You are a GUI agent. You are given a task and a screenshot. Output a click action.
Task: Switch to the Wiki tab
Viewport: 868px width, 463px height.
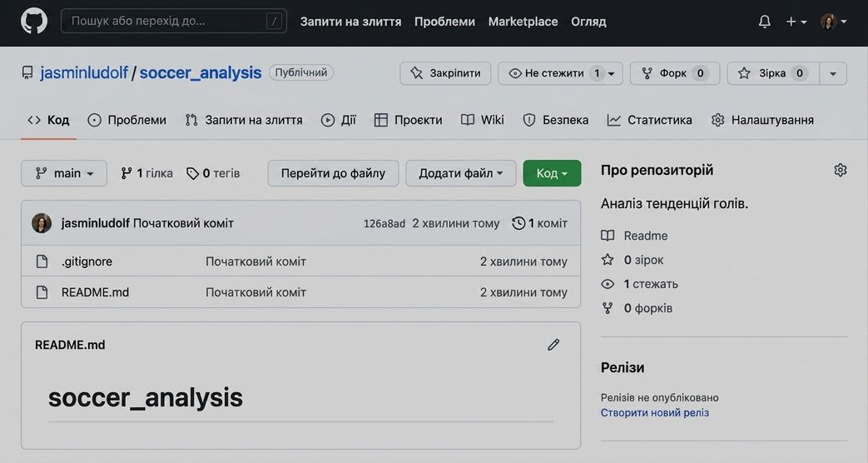point(482,120)
